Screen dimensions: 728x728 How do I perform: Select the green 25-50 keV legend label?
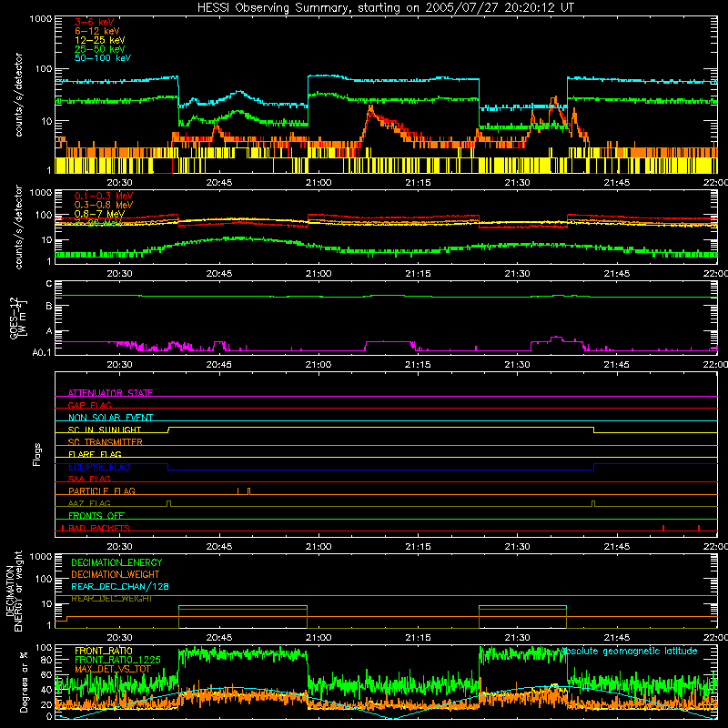99,49
